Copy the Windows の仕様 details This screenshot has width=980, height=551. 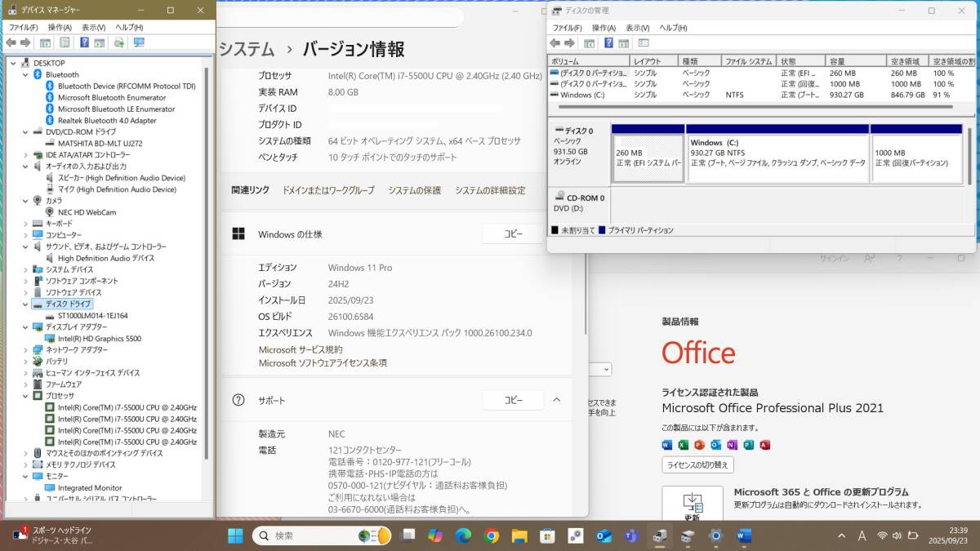513,234
